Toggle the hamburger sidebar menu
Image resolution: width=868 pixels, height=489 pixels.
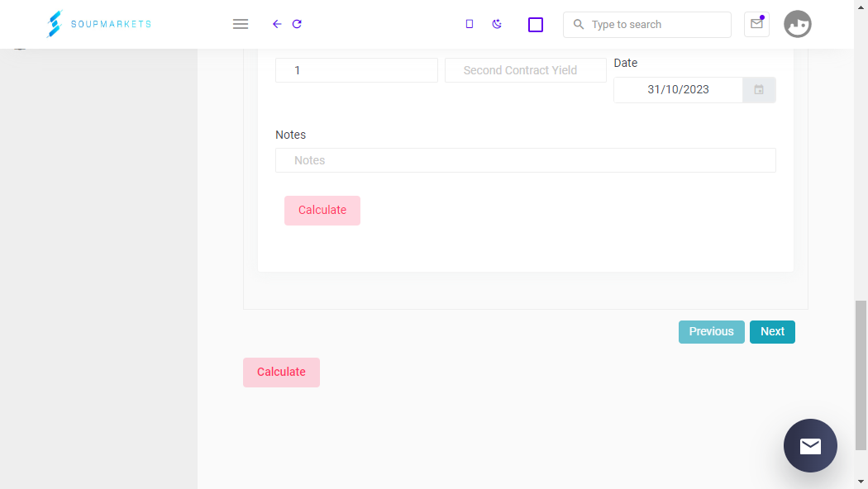tap(241, 24)
